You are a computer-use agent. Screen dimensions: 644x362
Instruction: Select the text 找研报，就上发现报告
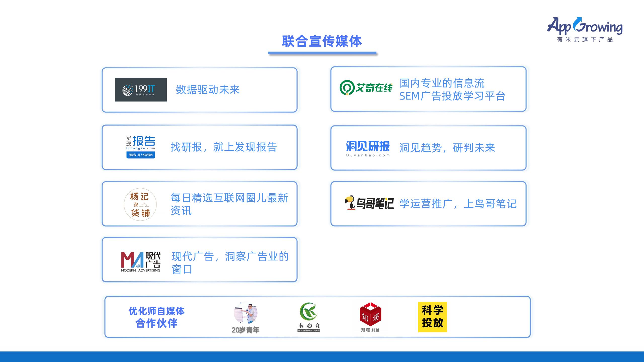pyautogui.click(x=224, y=147)
